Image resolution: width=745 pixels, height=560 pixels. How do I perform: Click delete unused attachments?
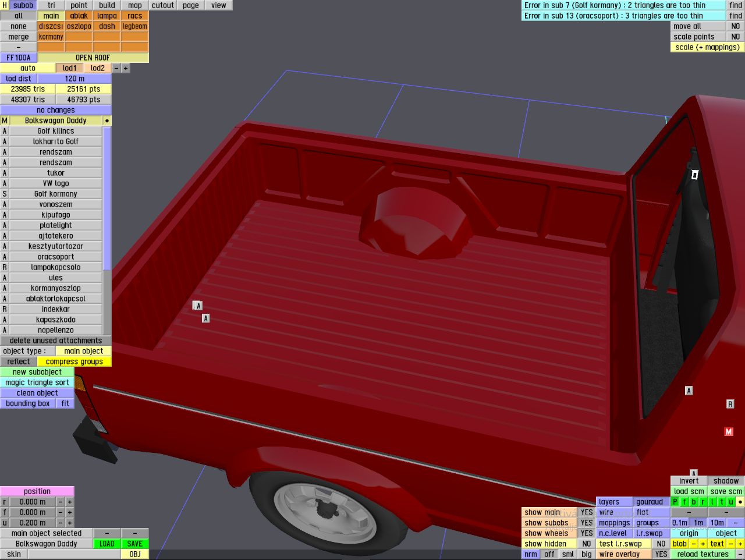pos(56,341)
